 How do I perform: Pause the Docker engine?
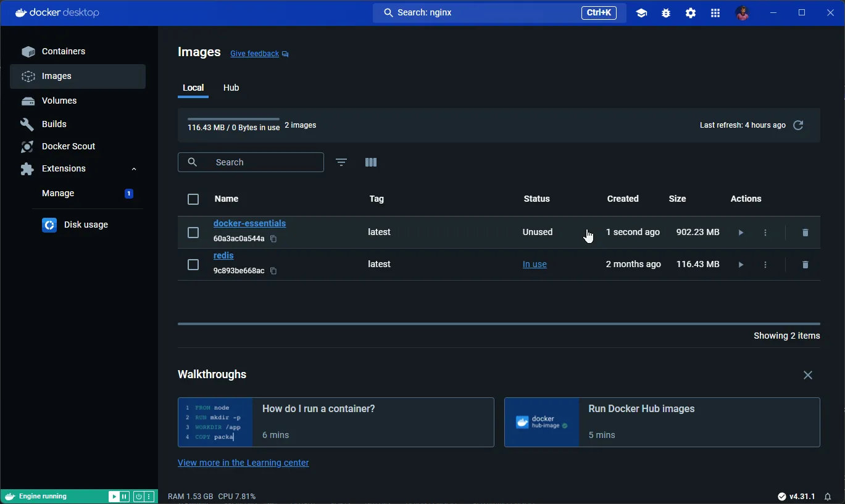pos(125,496)
